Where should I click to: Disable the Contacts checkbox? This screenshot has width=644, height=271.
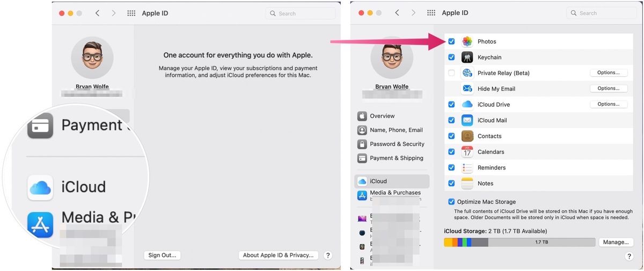coord(451,136)
